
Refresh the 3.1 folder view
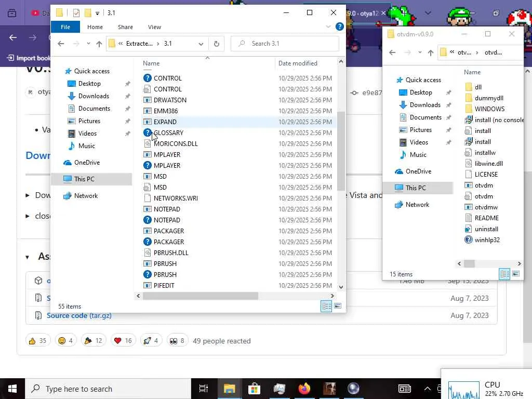pos(217,44)
